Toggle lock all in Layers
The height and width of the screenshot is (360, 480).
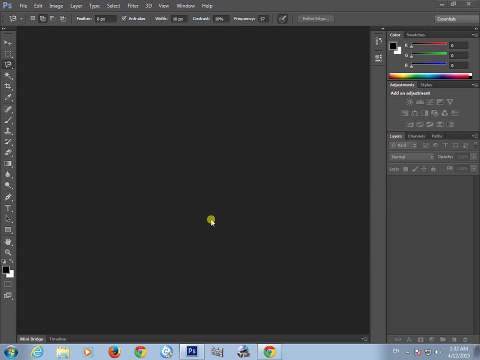coord(433,169)
